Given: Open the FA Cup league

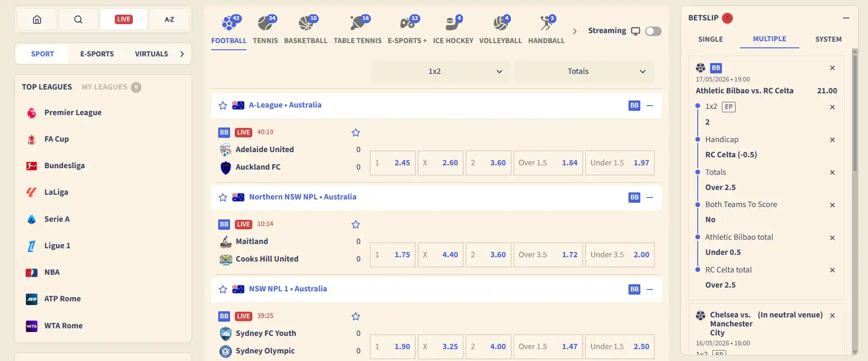Looking at the screenshot, I should pyautogui.click(x=56, y=139).
